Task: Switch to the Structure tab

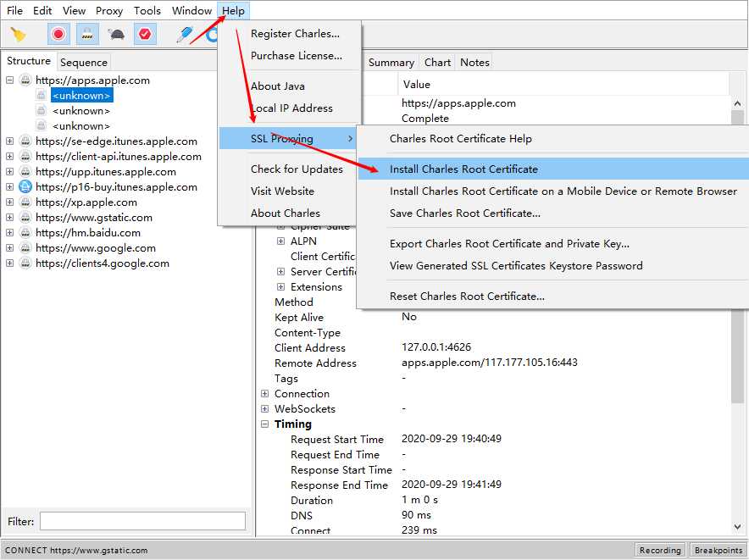Action: point(29,61)
